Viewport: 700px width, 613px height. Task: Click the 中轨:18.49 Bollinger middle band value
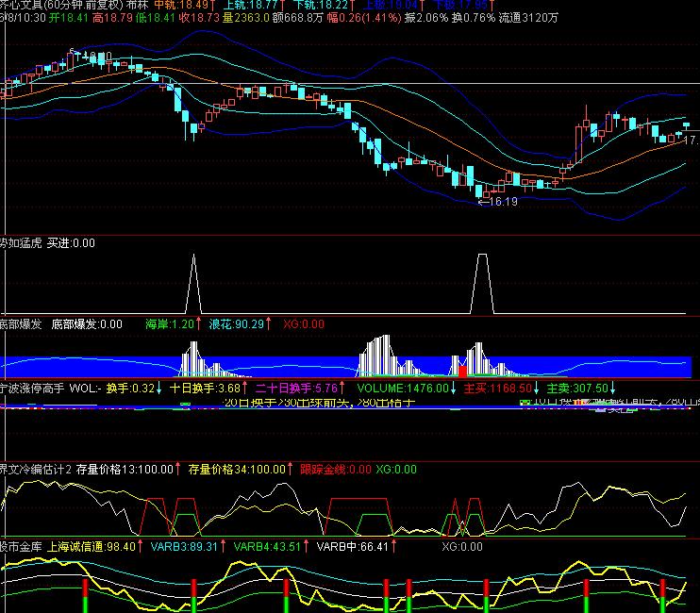[181, 5]
